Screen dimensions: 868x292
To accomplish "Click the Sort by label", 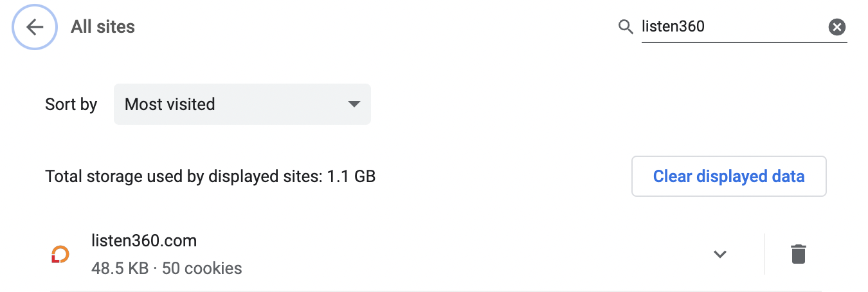I will point(71,104).
